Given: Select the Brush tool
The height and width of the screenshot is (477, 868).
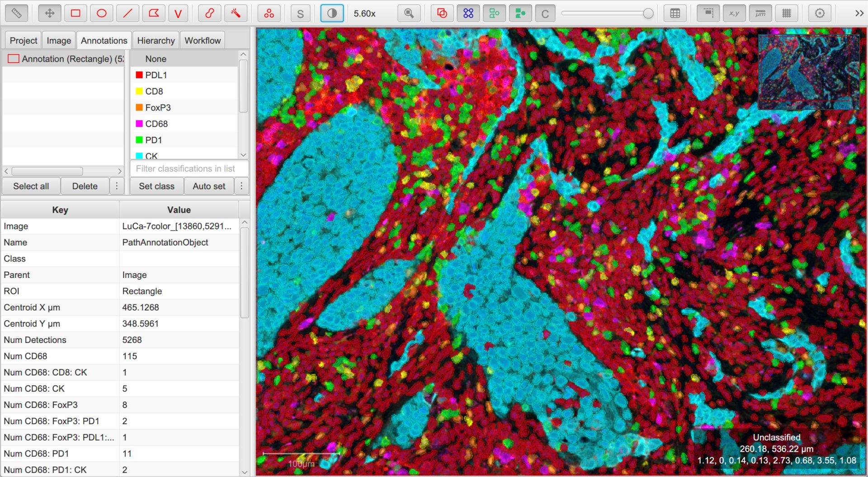Looking at the screenshot, I should click(x=210, y=14).
